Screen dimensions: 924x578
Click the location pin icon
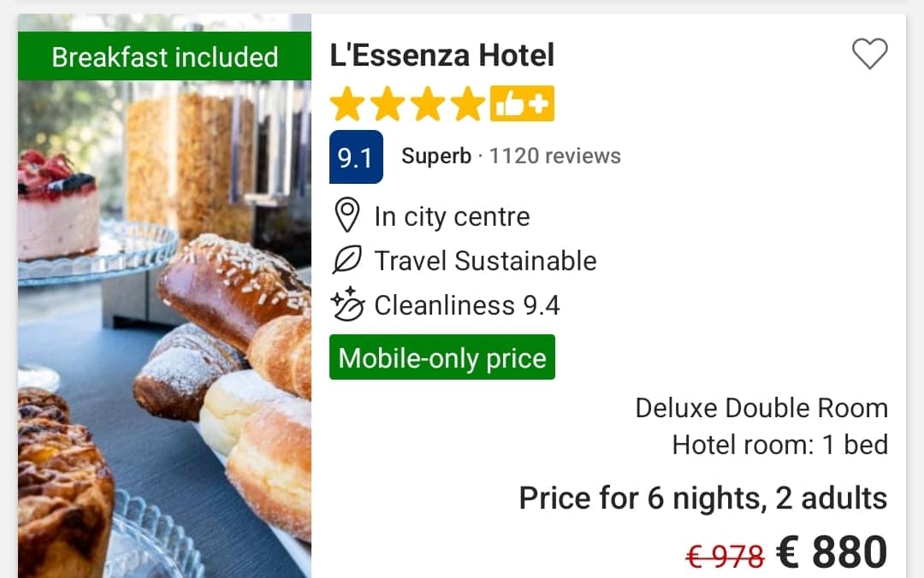point(346,216)
